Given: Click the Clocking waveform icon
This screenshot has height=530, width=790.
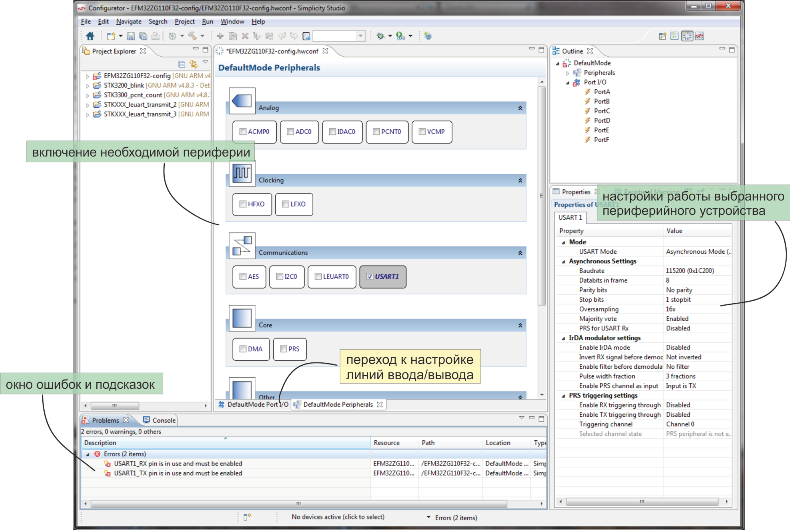Looking at the screenshot, I should click(243, 174).
